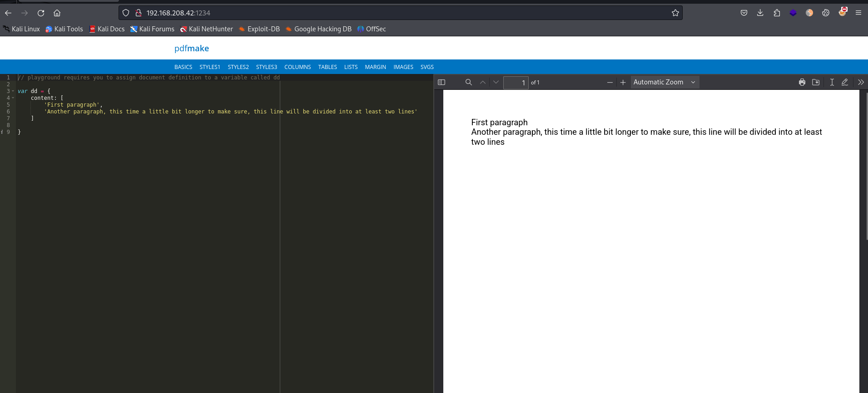The width and height of the screenshot is (868, 393).
Task: Show browser downloads panel
Action: (x=760, y=13)
